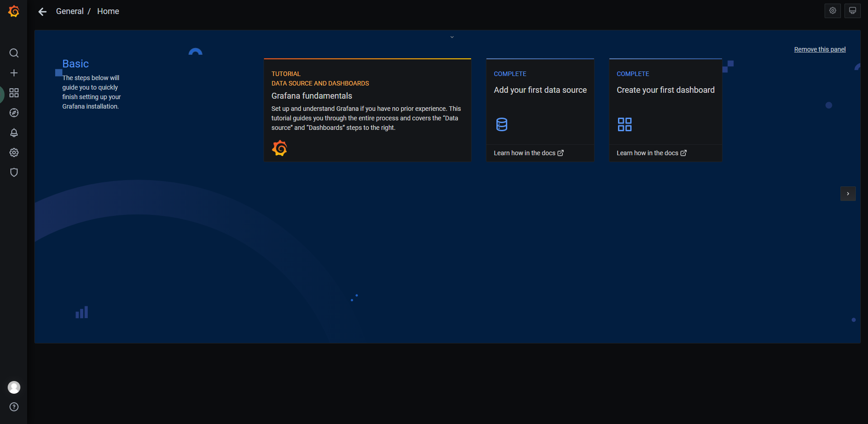Click the TUTORIAL label on the card

(286, 74)
